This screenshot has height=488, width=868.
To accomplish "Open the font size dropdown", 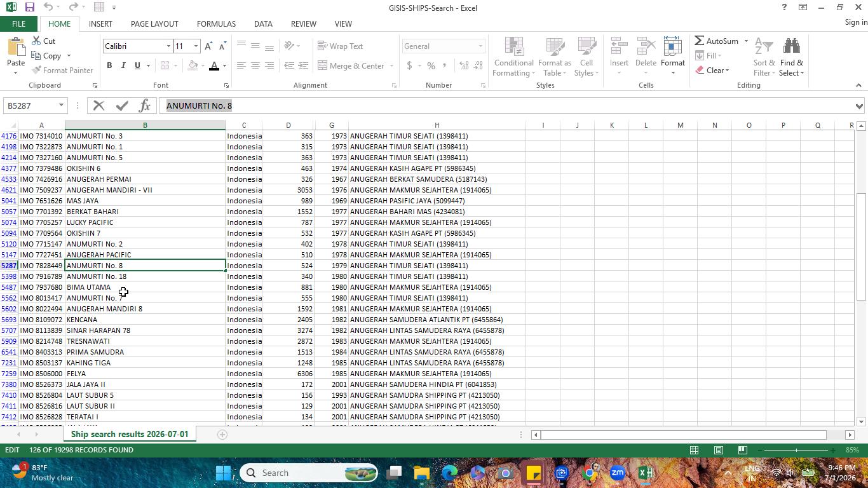I will [x=196, y=46].
